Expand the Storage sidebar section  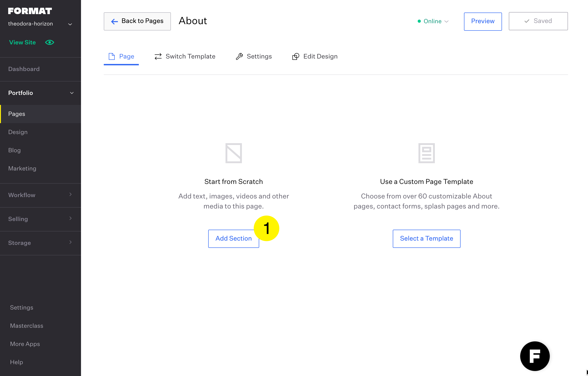tap(70, 242)
